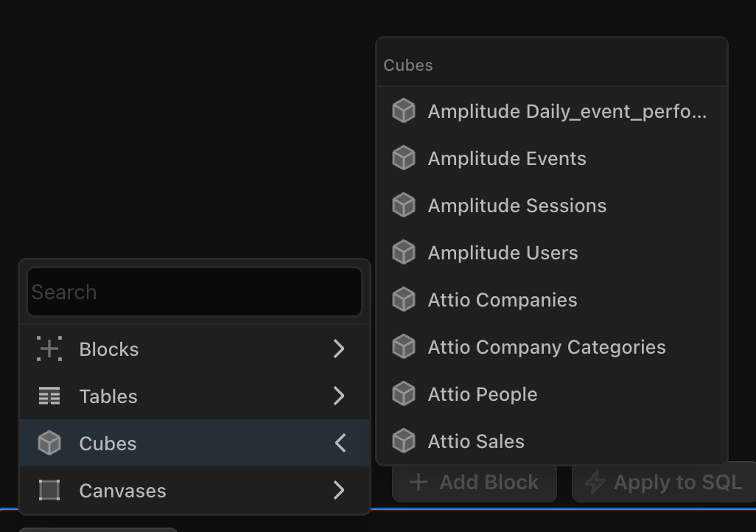Screen dimensions: 756x532
Task: Select the highlighted Cubes menu entry
Action: click(x=195, y=444)
